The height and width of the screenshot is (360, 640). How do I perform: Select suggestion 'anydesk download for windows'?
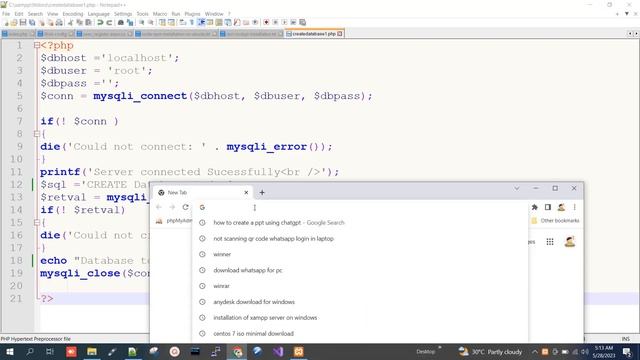[360, 302]
